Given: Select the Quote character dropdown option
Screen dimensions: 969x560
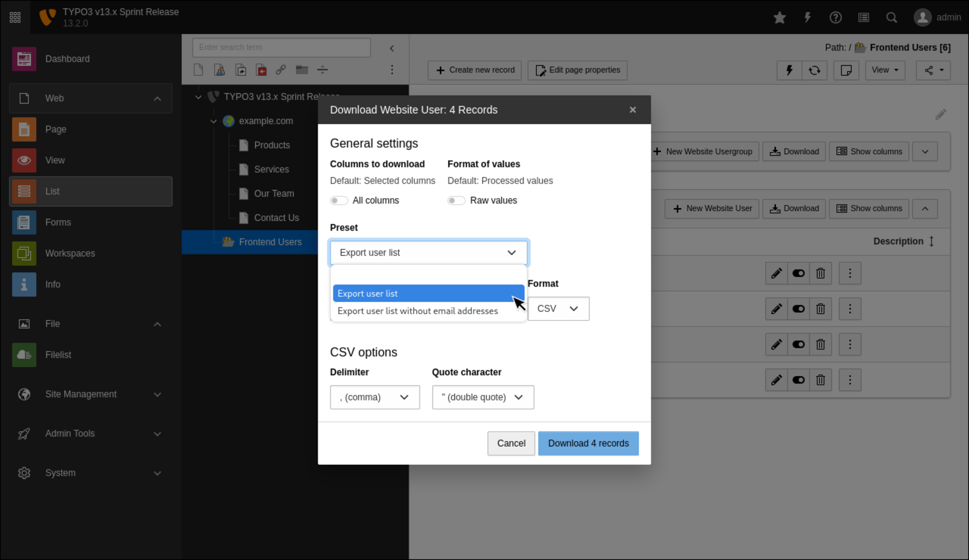Looking at the screenshot, I should [482, 397].
